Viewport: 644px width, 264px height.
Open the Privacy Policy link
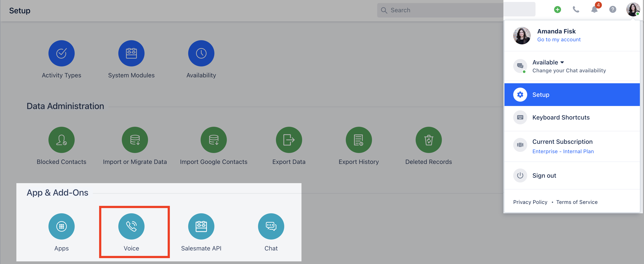530,202
